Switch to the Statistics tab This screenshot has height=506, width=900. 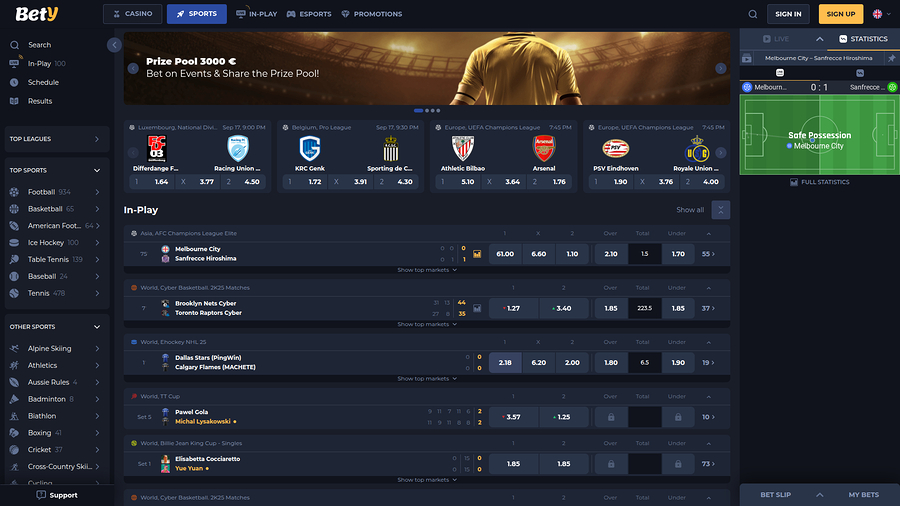(863, 39)
